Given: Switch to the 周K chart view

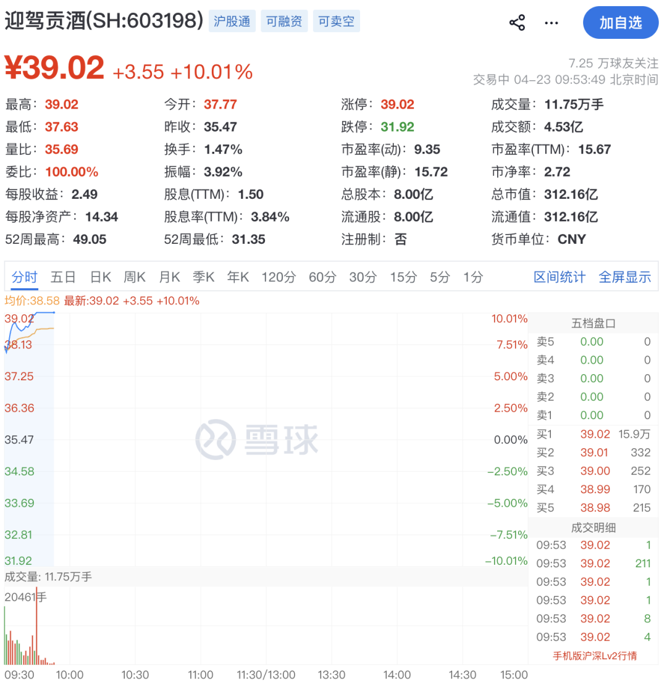Looking at the screenshot, I should (x=135, y=277).
